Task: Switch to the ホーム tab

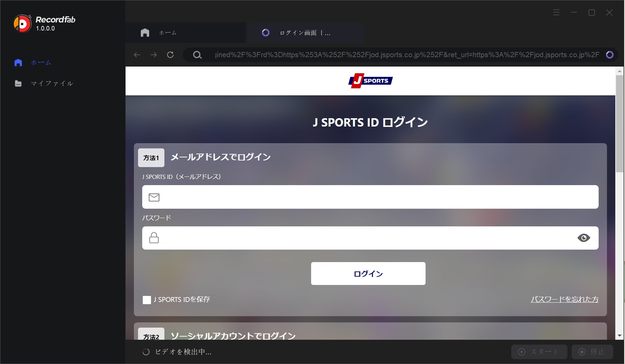Action: tap(186, 33)
